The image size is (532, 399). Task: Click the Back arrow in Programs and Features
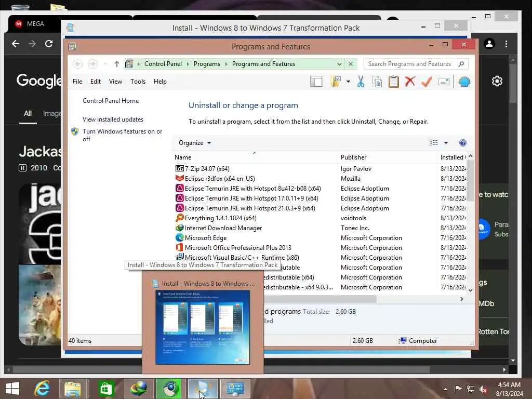click(x=78, y=64)
